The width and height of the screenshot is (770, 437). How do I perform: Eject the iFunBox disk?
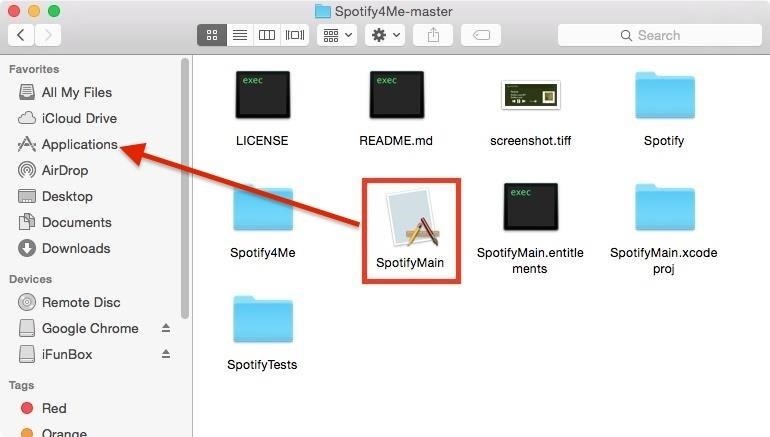tap(166, 354)
